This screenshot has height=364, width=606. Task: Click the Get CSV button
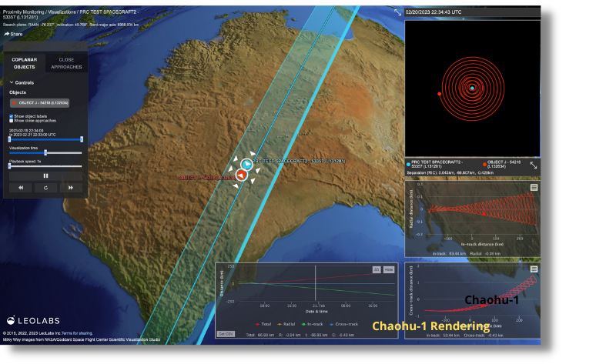[226, 335]
